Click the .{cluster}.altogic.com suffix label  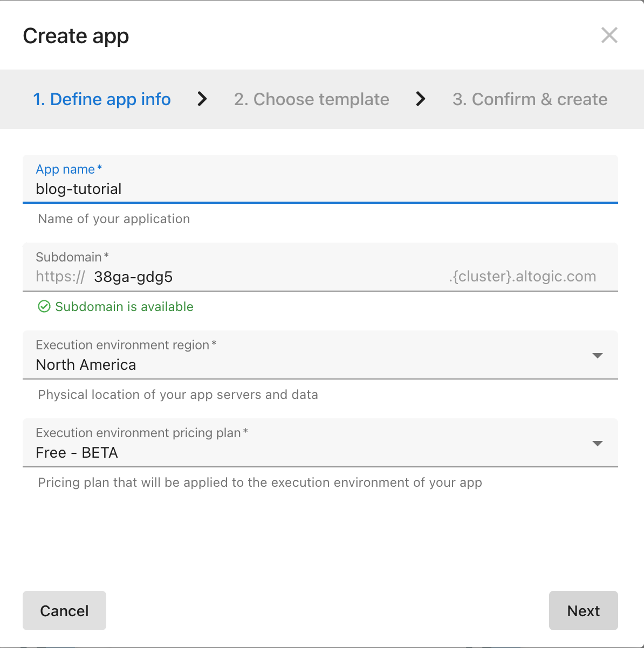(x=523, y=276)
